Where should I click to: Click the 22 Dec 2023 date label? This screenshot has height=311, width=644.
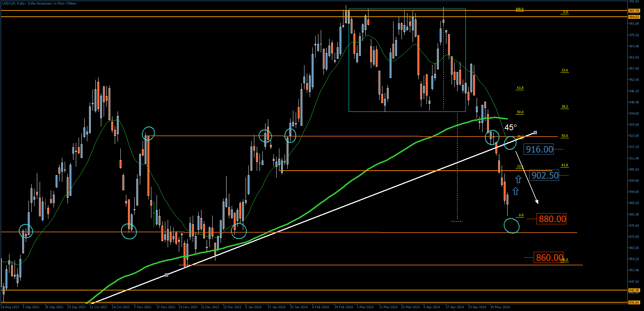point(232,307)
